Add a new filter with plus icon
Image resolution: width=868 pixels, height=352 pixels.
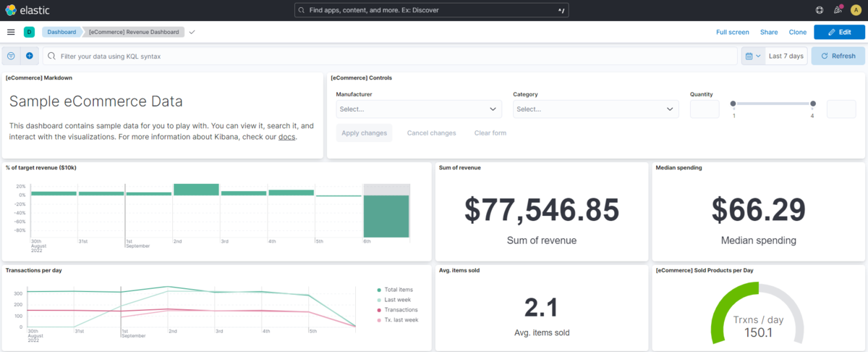(30, 56)
